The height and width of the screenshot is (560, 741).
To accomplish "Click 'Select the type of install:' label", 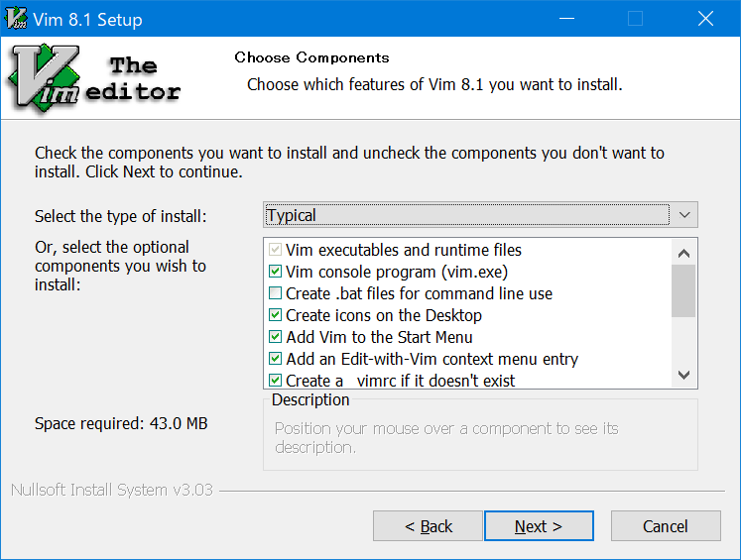I will pos(120,216).
